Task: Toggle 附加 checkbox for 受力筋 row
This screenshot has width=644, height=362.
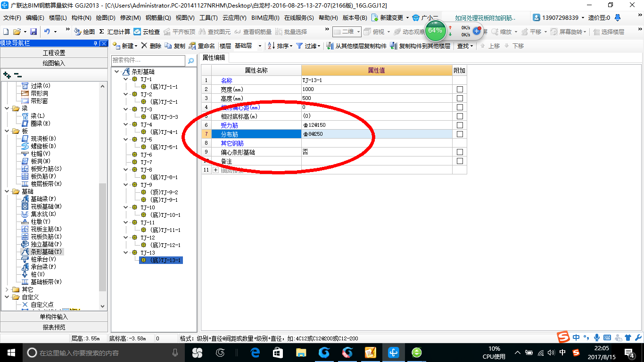Action: coord(460,125)
